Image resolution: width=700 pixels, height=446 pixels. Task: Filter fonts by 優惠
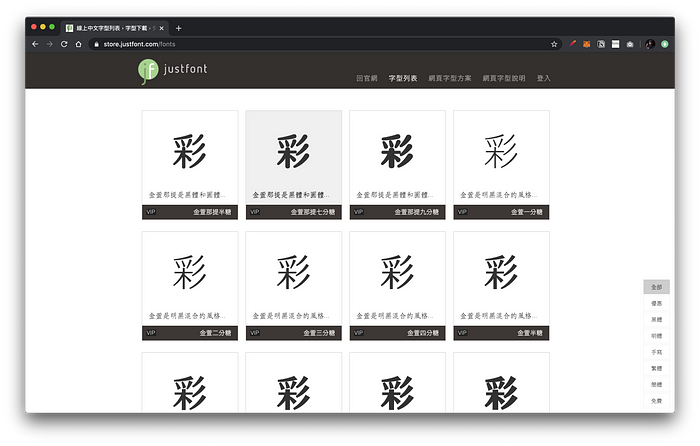point(656,303)
